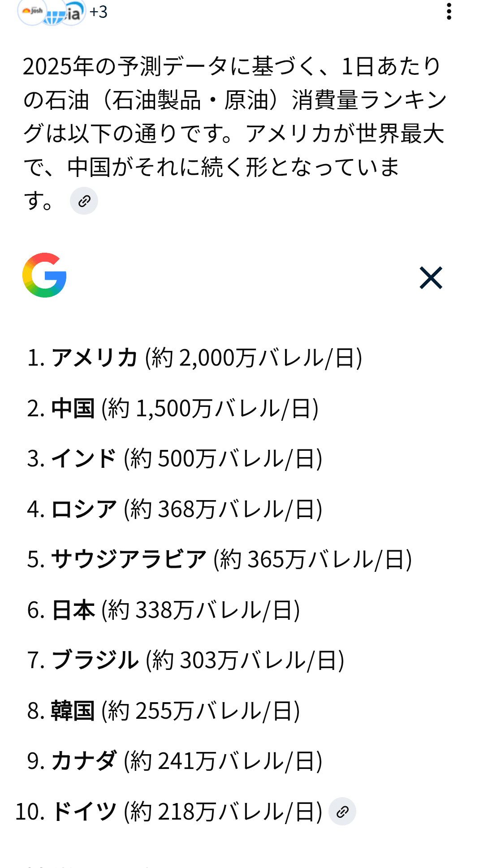The width and height of the screenshot is (484, 868).
Task: Tap the 韓国 ranking item
Action: [163, 711]
